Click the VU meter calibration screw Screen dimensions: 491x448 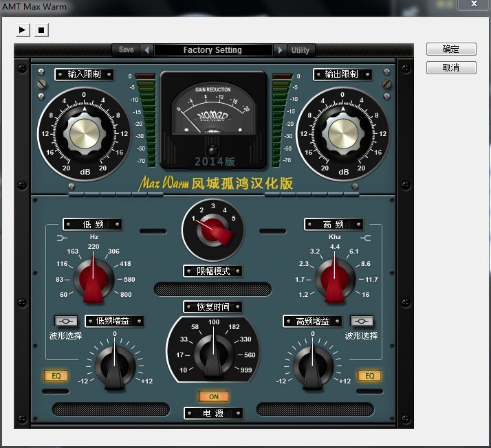(x=212, y=150)
